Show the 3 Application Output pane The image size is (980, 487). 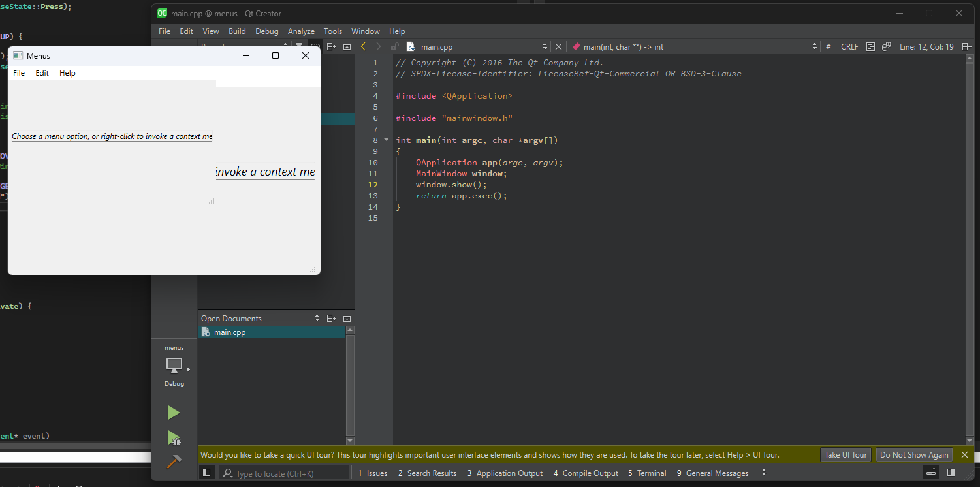point(505,473)
